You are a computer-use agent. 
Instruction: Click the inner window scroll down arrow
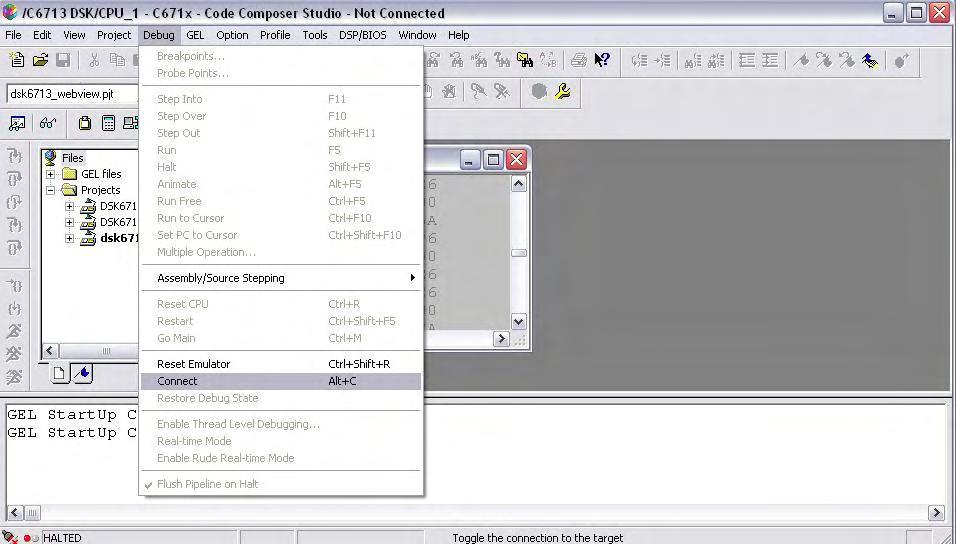click(x=518, y=321)
